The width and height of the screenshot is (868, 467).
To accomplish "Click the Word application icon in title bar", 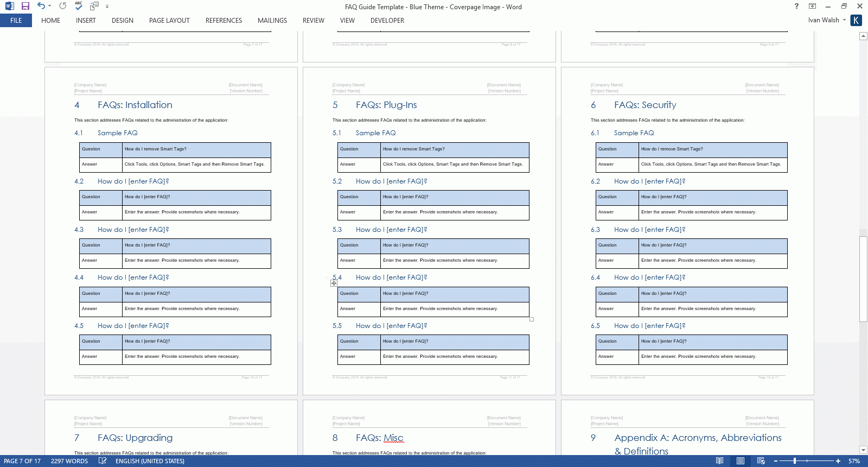I will click(x=9, y=6).
